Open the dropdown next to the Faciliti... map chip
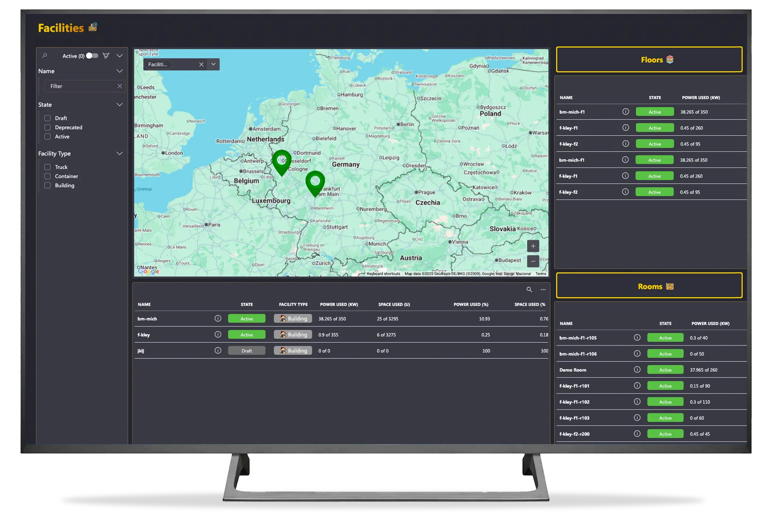Image resolution: width=772 pixels, height=532 pixels. 213,64
